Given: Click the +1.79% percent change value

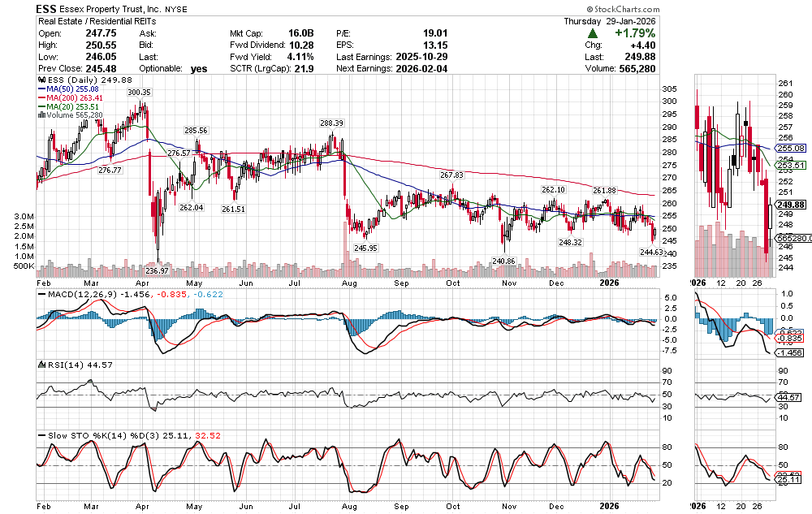Looking at the screenshot, I should (x=634, y=33).
